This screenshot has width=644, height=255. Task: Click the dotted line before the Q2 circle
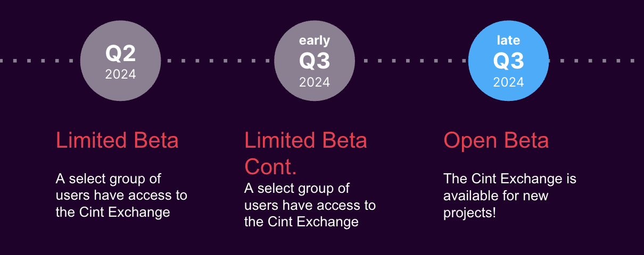38,61
